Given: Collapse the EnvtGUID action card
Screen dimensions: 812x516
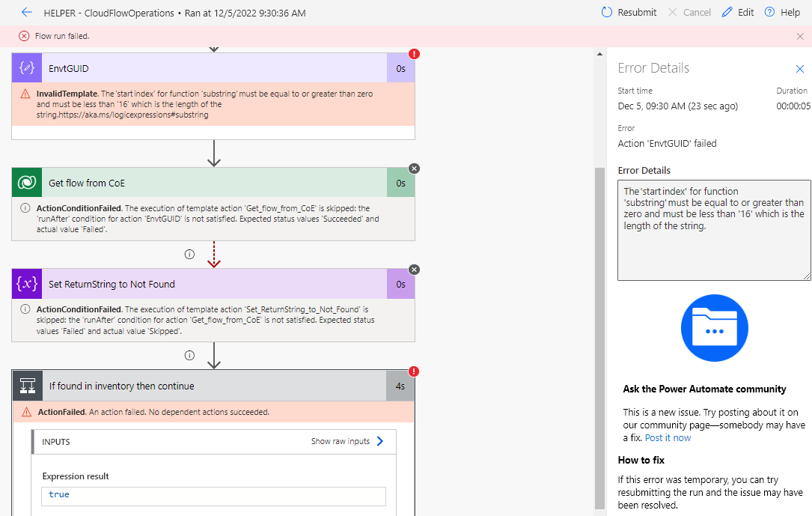Looking at the screenshot, I should 210,67.
